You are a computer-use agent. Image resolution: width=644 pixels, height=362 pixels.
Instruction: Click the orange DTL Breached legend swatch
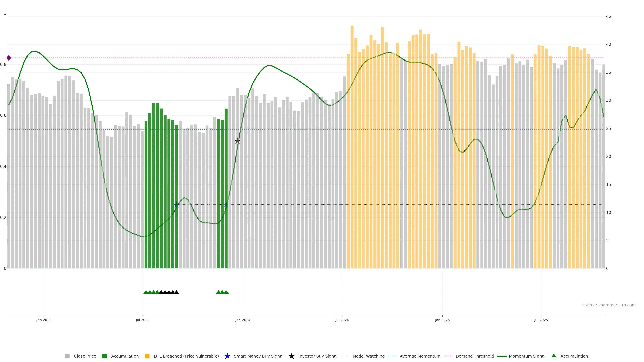[x=147, y=356]
